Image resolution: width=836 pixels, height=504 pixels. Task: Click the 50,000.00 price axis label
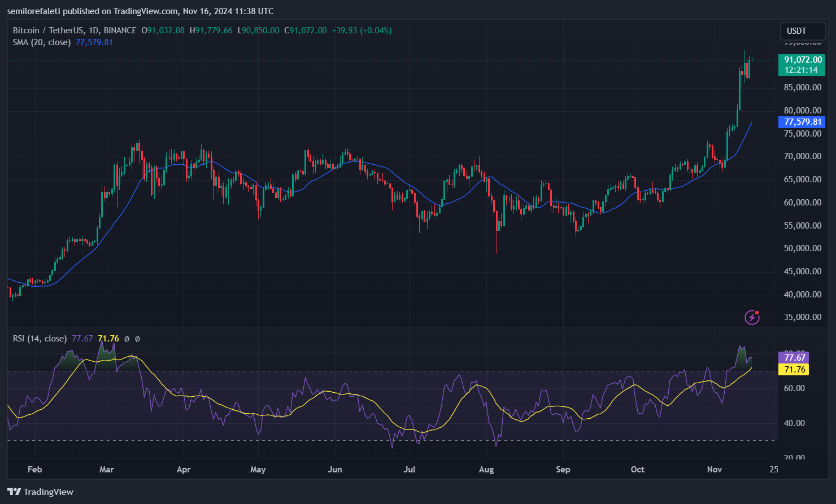[x=803, y=248]
